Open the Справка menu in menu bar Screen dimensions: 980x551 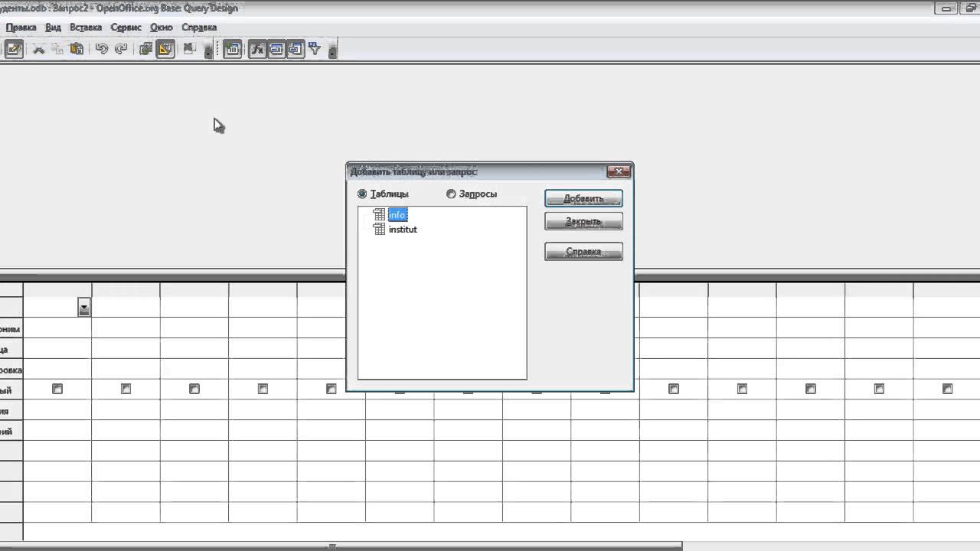(x=199, y=27)
